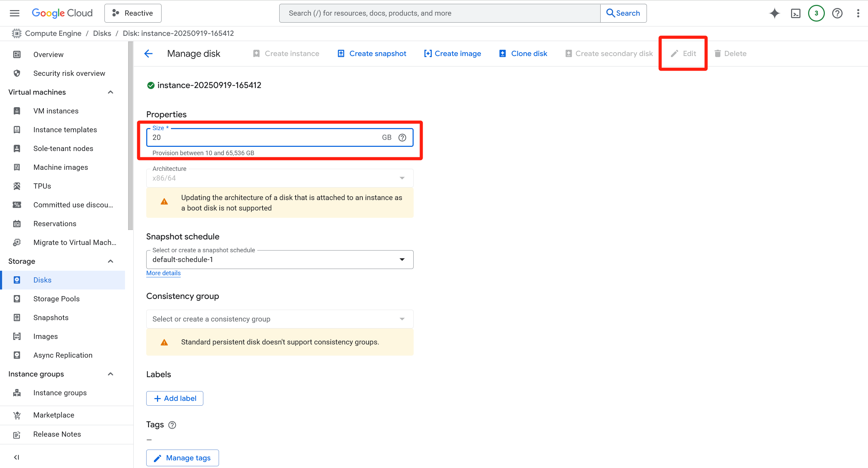Screen dimensions: 868x468
Task: Click into the disk Size field
Action: tap(265, 137)
